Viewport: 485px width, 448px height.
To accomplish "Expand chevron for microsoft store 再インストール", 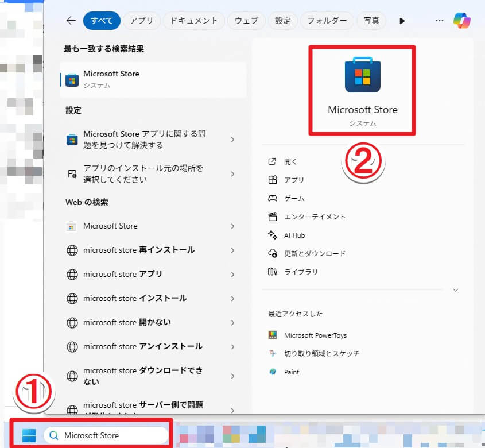I will pos(232,250).
